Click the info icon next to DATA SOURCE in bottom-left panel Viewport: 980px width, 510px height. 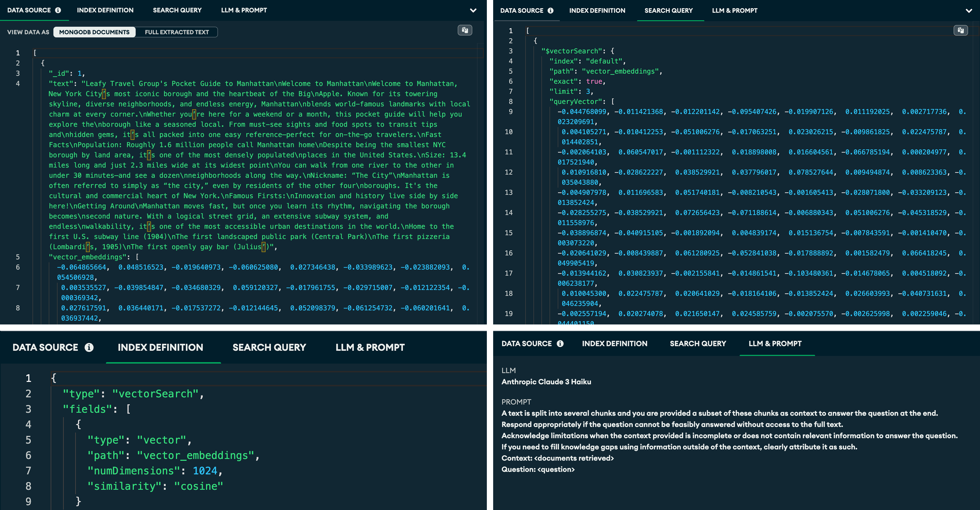pos(89,347)
